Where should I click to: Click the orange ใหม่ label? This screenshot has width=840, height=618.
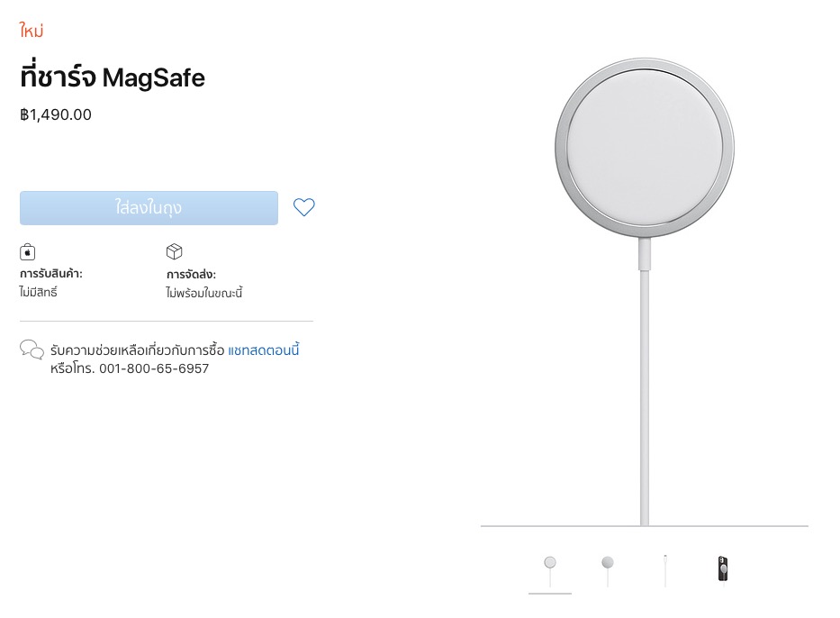[32, 32]
